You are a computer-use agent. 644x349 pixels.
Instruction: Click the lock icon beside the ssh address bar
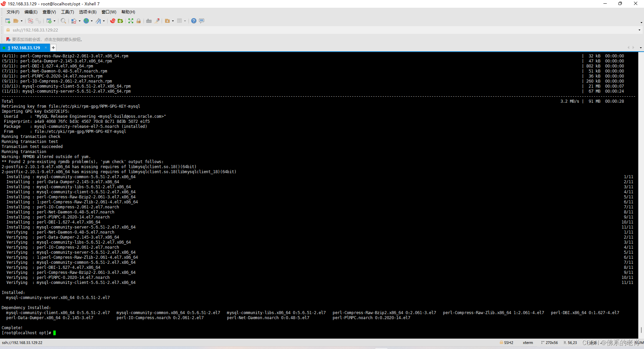(x=7, y=30)
